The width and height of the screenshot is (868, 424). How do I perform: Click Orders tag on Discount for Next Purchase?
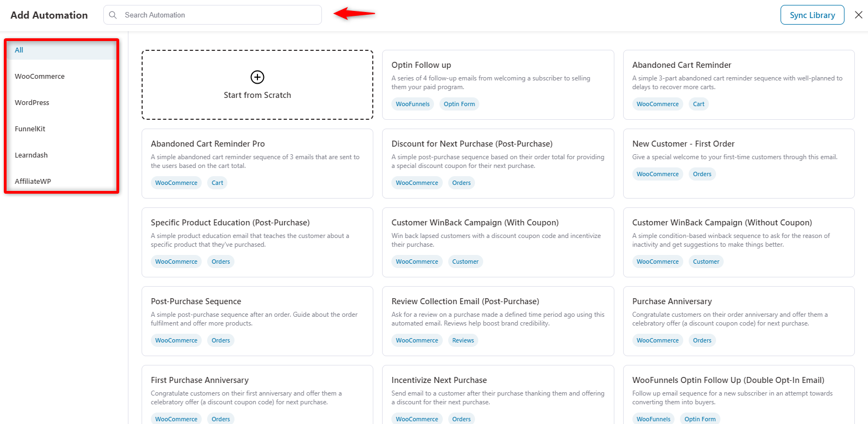[x=461, y=183]
